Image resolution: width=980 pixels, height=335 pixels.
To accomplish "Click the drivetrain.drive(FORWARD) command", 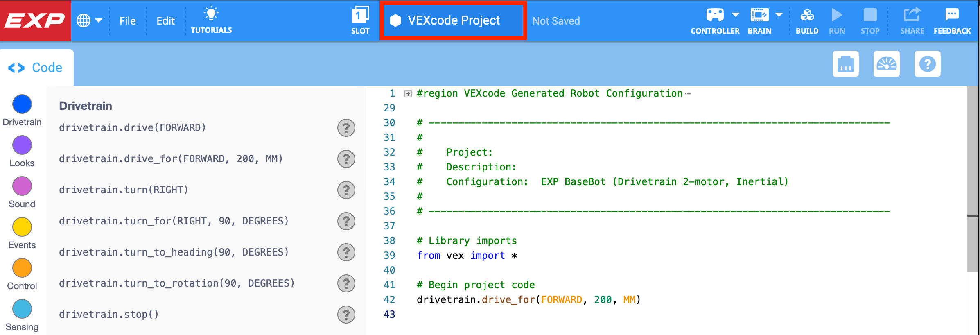I will pyautogui.click(x=132, y=128).
